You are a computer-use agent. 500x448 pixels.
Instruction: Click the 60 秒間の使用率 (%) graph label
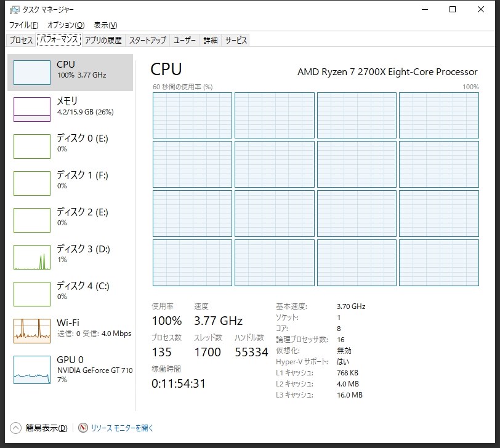click(x=183, y=87)
